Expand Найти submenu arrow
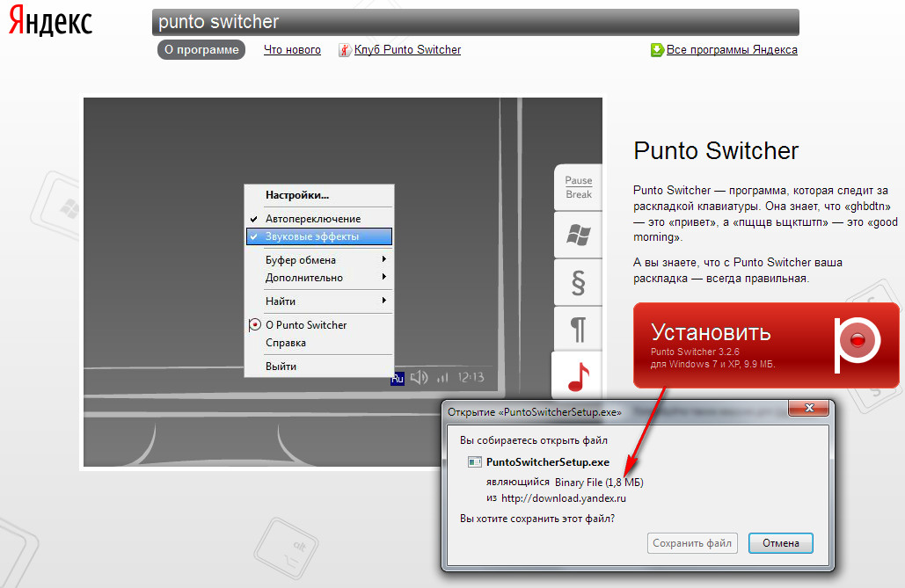The width and height of the screenshot is (905, 588). (x=383, y=300)
